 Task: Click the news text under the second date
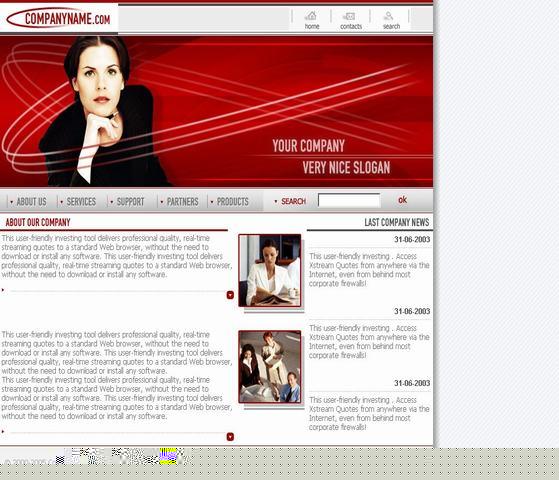tap(369, 342)
